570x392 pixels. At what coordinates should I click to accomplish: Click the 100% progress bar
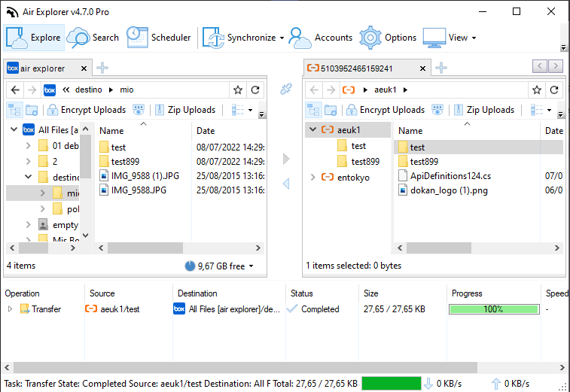point(494,309)
